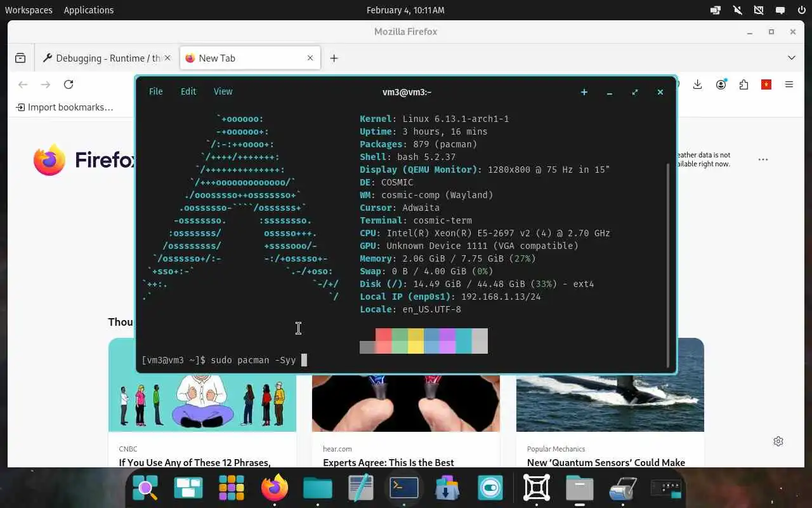
Task: Click the display/windows icon in the top panel
Action: pos(716,10)
